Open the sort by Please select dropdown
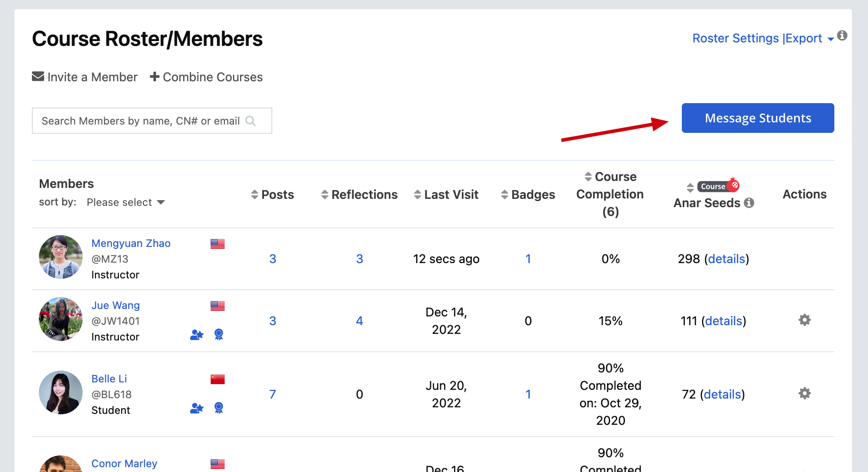 click(126, 202)
